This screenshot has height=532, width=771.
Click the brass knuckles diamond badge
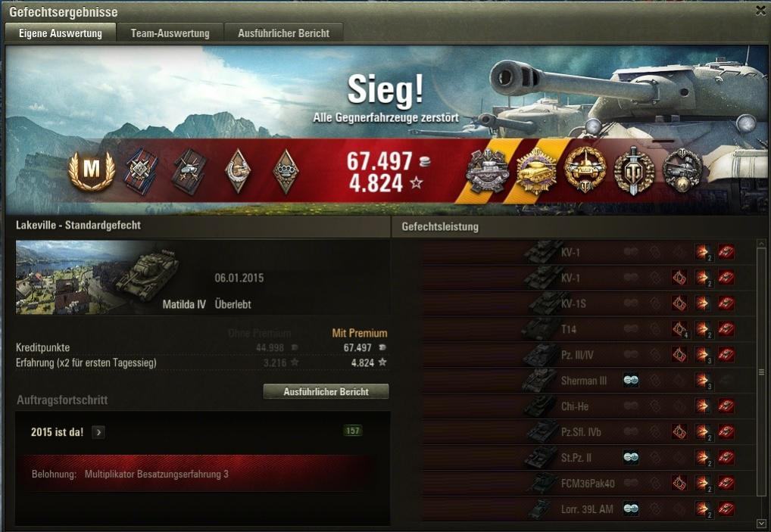pyautogui.click(x=286, y=171)
